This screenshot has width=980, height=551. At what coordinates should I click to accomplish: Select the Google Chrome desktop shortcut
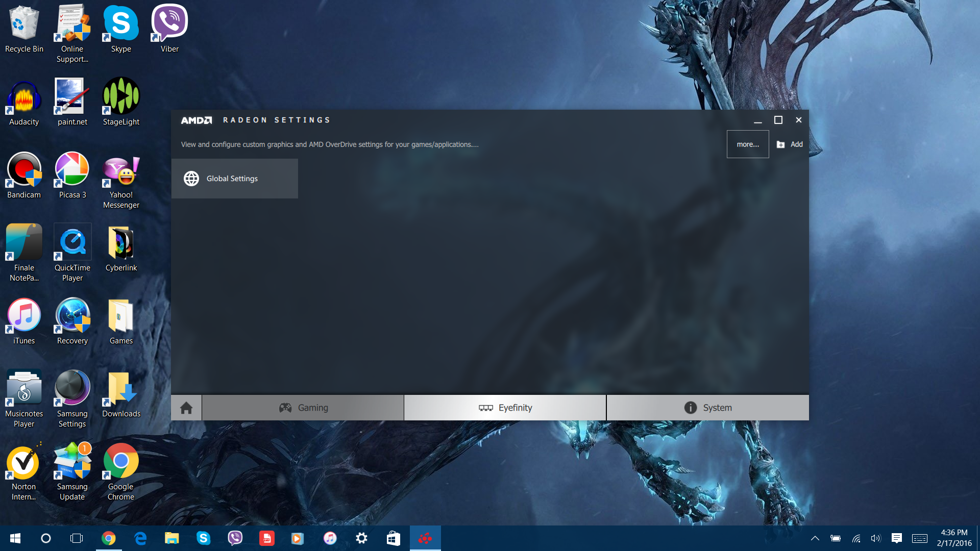click(121, 472)
